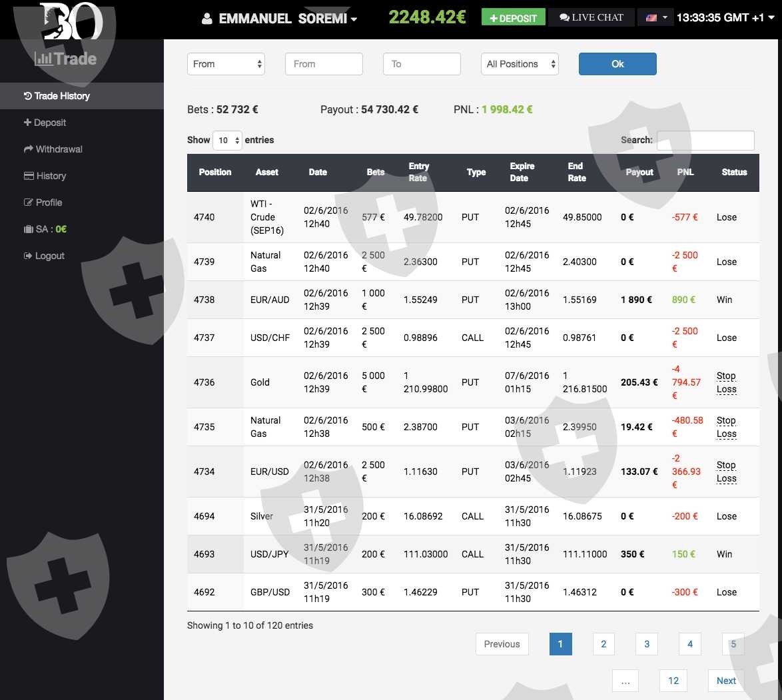Sort table by Date column header
Screen dimensions: 782x700
[318, 172]
